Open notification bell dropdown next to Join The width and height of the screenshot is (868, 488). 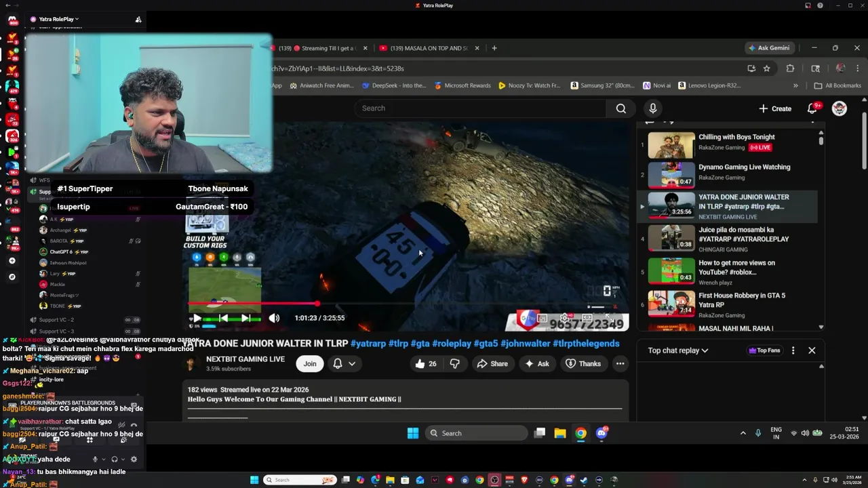point(344,364)
